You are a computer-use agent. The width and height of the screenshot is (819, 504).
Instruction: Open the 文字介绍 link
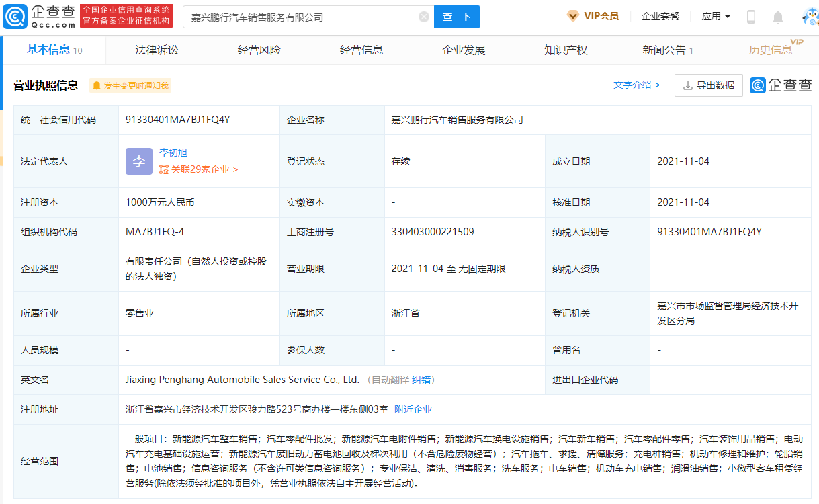[x=637, y=85]
